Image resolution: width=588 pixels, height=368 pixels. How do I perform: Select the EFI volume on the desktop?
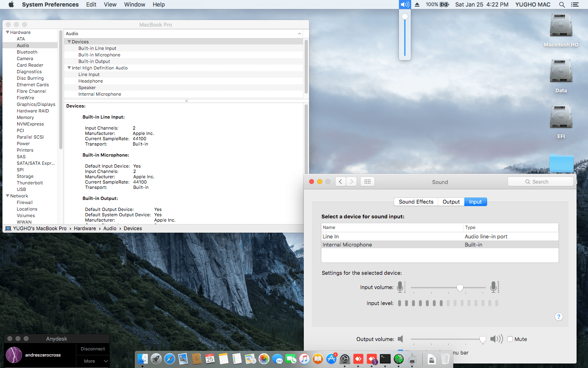(x=561, y=122)
